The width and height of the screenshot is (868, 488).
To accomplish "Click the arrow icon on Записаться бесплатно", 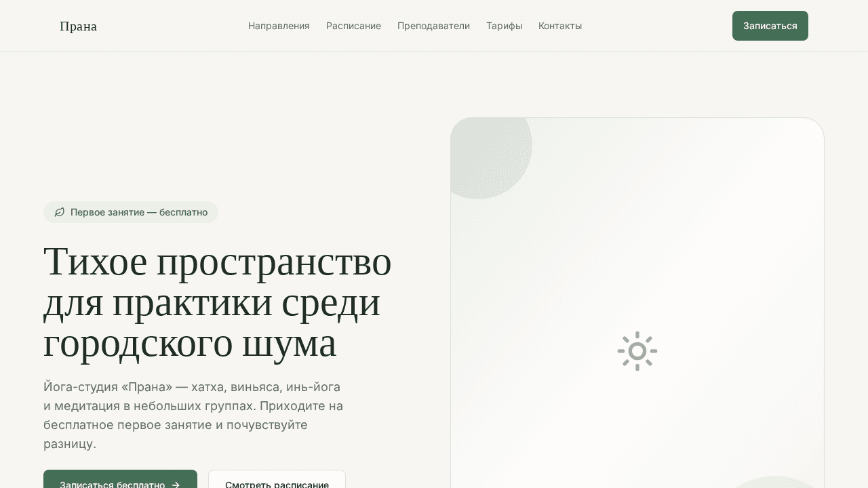I will click(x=176, y=485).
